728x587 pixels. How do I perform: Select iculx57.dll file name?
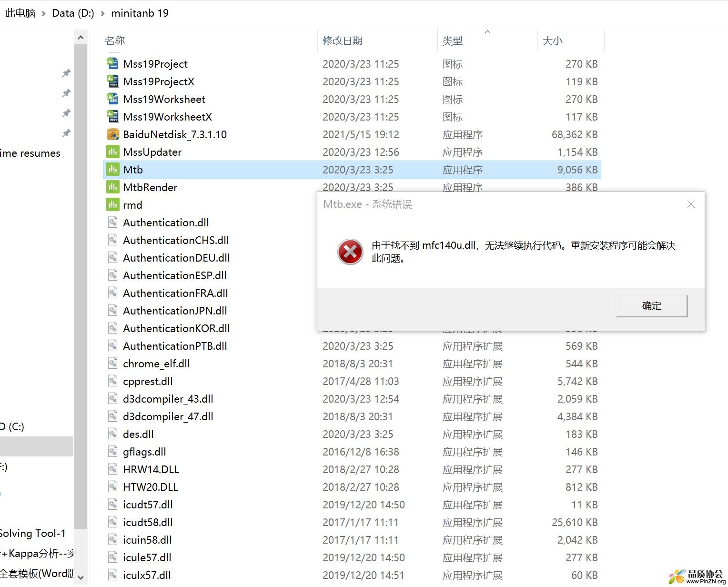(x=147, y=575)
